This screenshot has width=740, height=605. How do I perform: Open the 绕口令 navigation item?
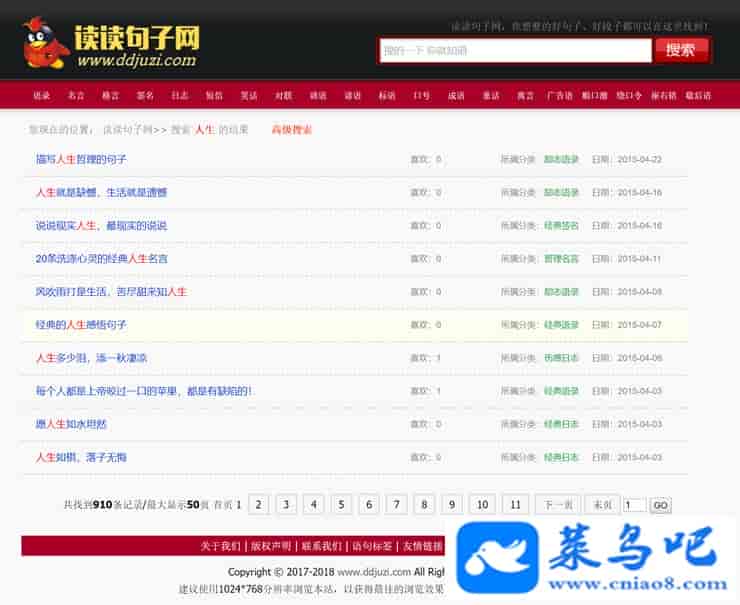[x=629, y=96]
